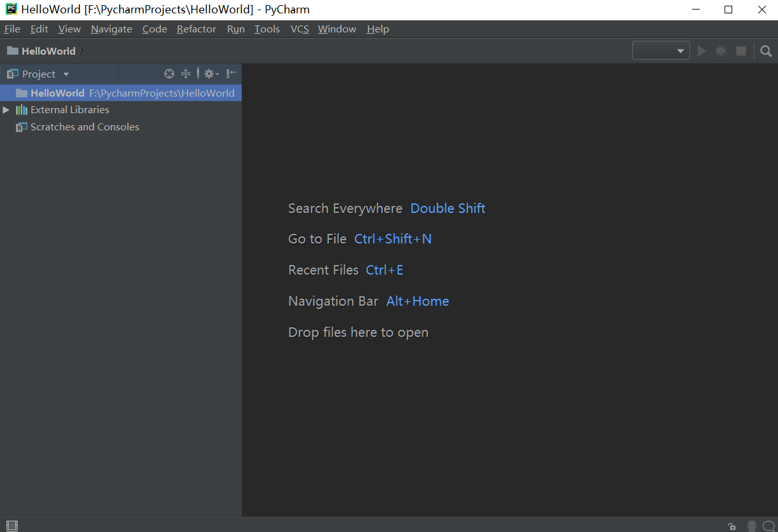The image size is (778, 532).
Task: Click the Debug bug icon
Action: point(721,51)
